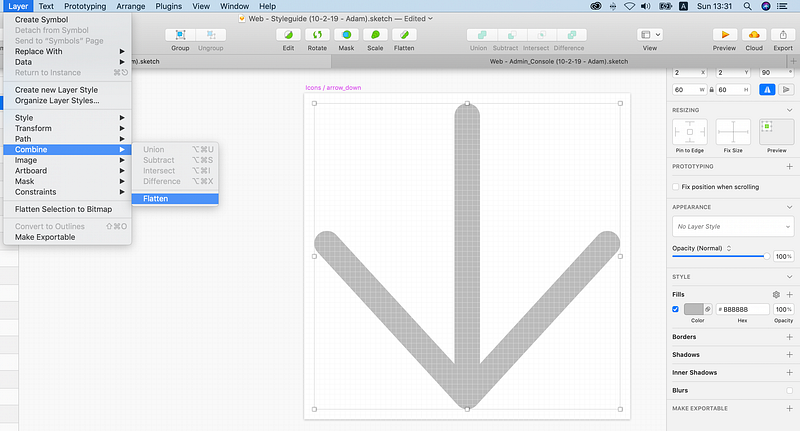Select the Scale tool in toolbar

click(375, 35)
